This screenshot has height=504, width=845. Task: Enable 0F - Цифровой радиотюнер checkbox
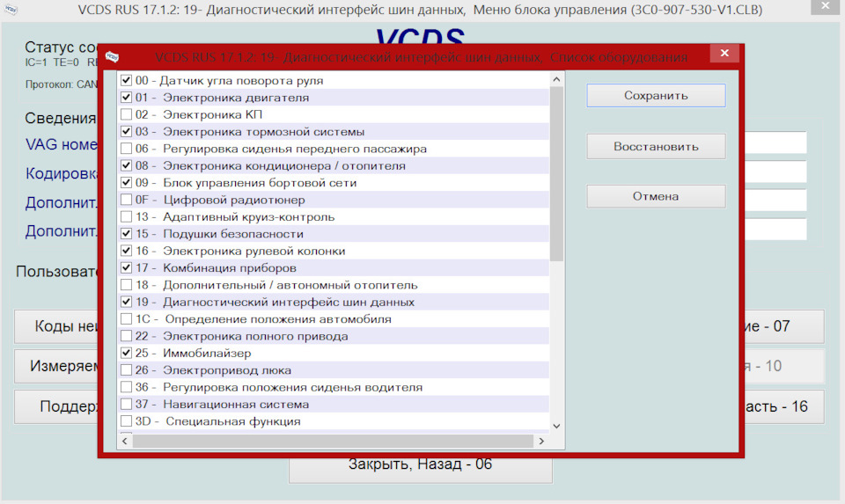[126, 200]
